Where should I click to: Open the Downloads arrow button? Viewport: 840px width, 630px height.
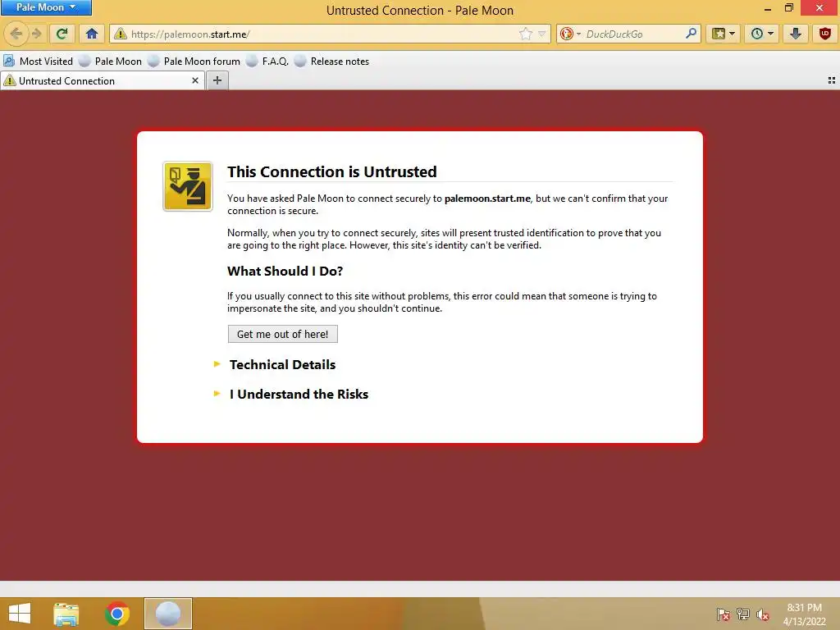point(796,34)
